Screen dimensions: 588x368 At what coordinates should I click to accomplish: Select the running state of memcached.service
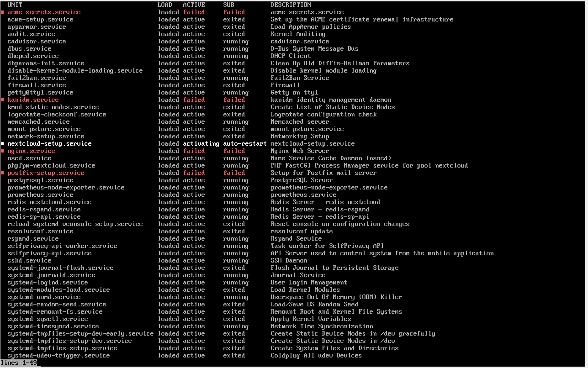(x=235, y=121)
